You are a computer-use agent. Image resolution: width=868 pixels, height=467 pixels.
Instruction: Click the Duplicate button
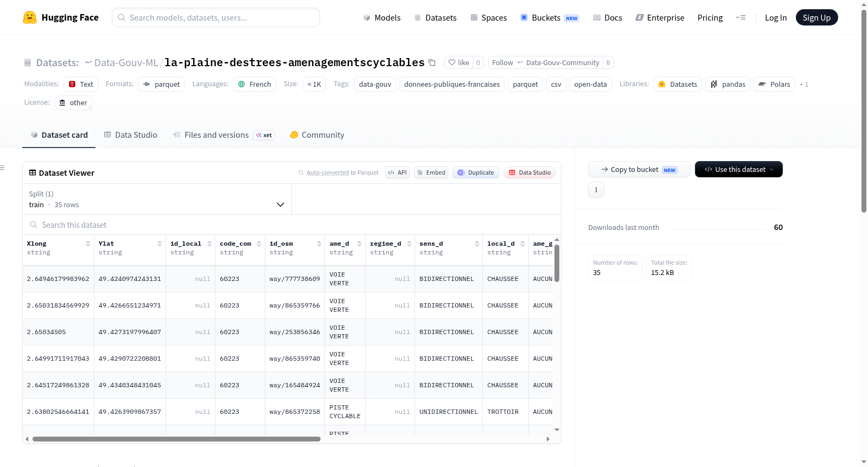pos(475,172)
